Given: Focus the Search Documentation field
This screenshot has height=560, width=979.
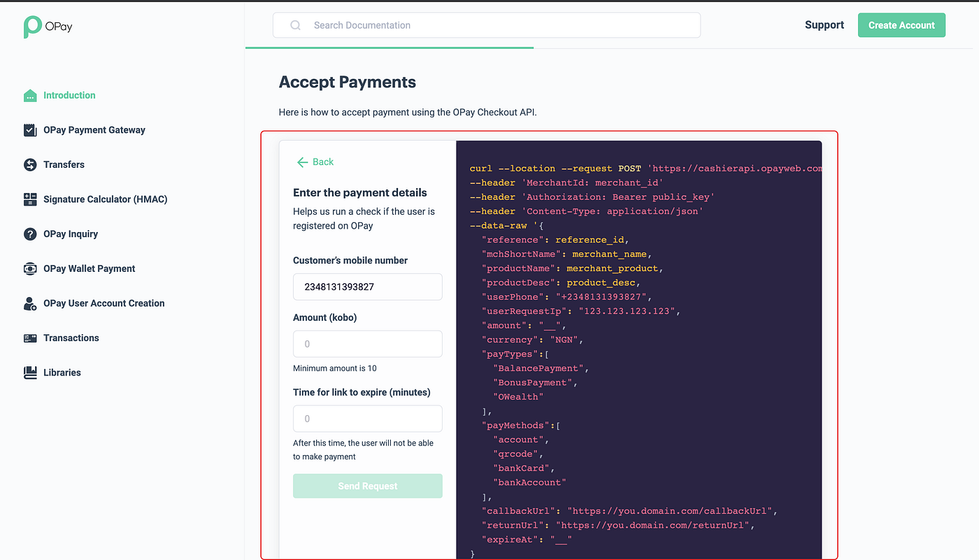Looking at the screenshot, I should pyautogui.click(x=487, y=25).
